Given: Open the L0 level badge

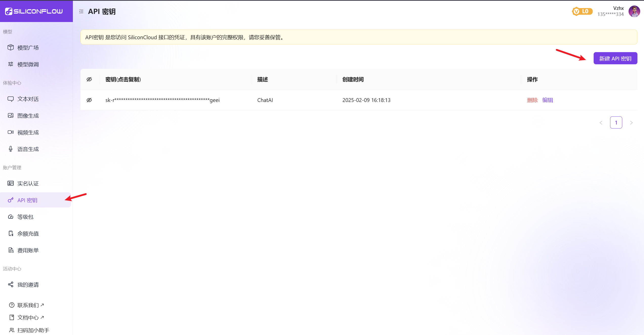Looking at the screenshot, I should click(582, 11).
